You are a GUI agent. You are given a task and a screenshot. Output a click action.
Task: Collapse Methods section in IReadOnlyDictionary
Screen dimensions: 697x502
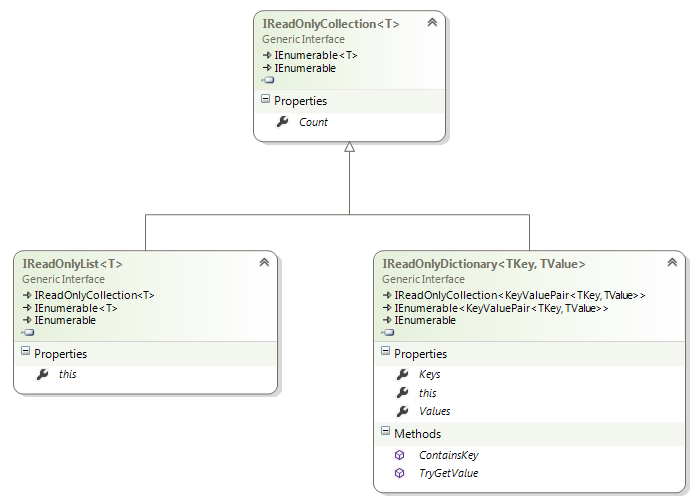385,431
